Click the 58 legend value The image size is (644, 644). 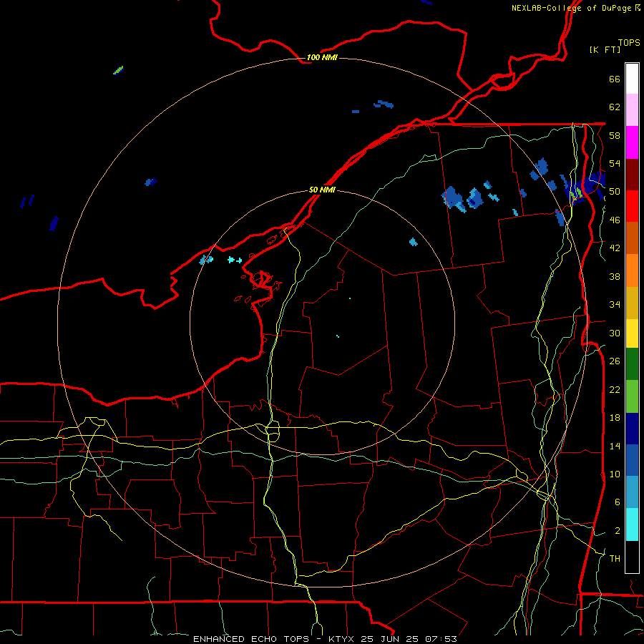point(615,135)
